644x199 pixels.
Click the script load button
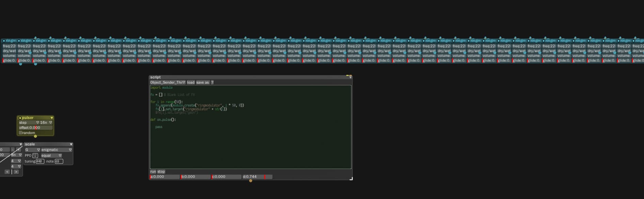click(191, 82)
